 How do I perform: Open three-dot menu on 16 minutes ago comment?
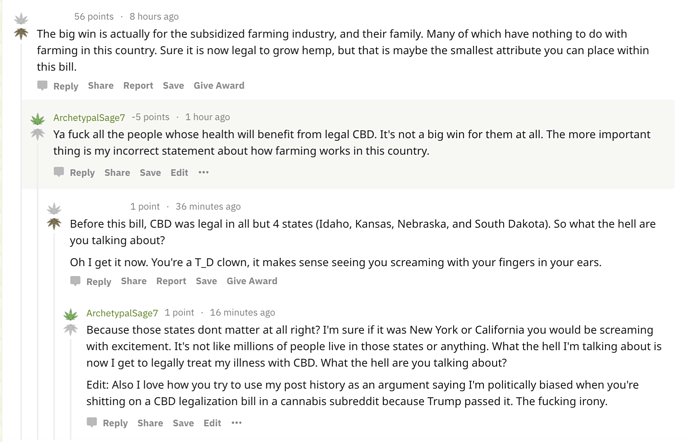click(x=237, y=423)
